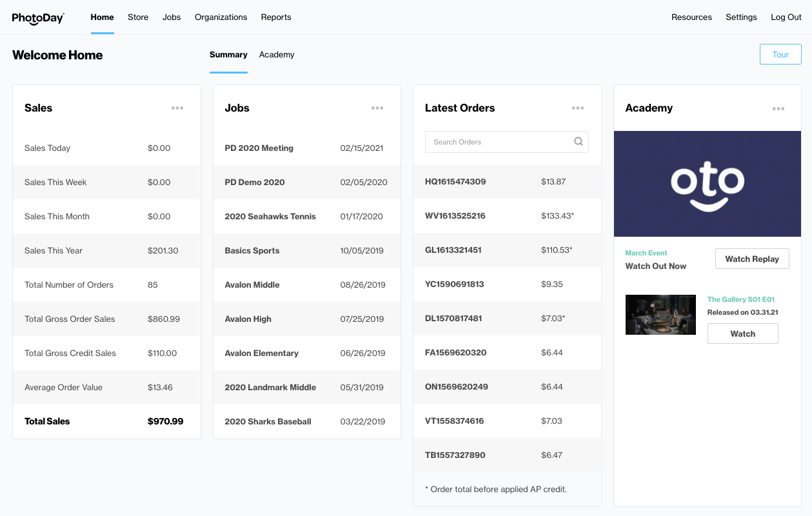Open the Academy card three-dot menu
The height and width of the screenshot is (516, 812).
(778, 108)
